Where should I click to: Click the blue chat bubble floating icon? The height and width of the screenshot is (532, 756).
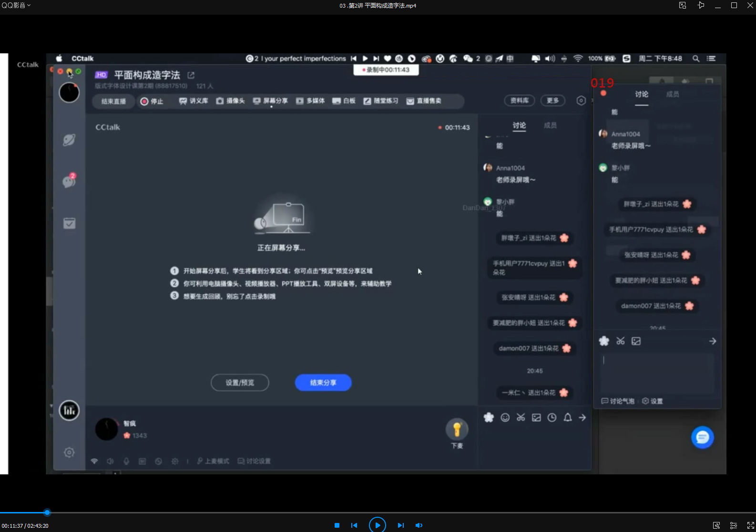[702, 437]
